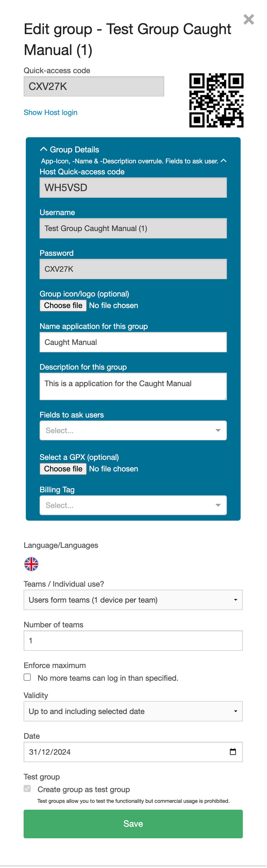Click the Number of teams field
The image size is (267, 868).
pyautogui.click(x=133, y=640)
